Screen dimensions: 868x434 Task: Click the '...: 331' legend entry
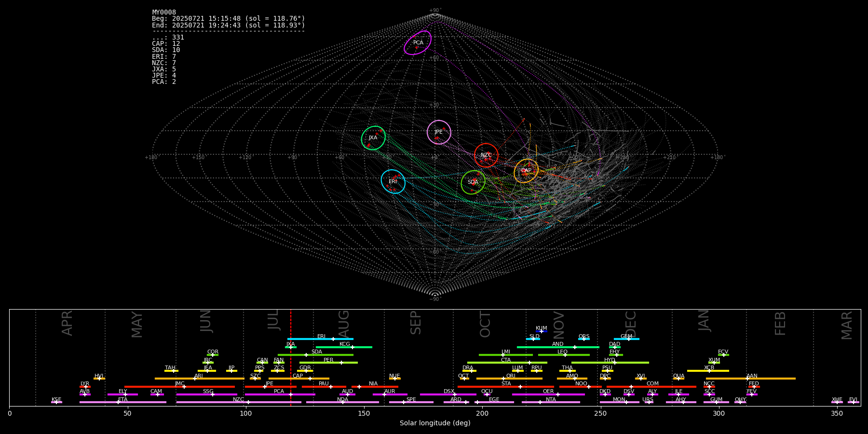(x=168, y=38)
